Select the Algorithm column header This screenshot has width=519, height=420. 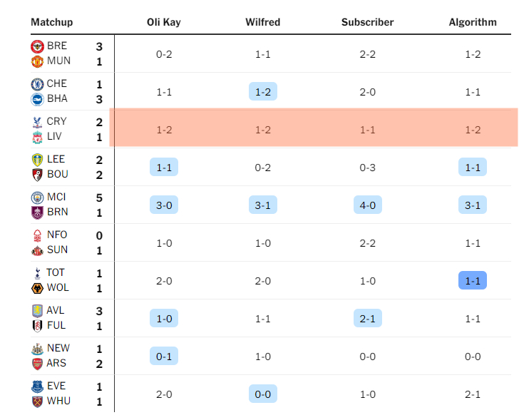(473, 22)
